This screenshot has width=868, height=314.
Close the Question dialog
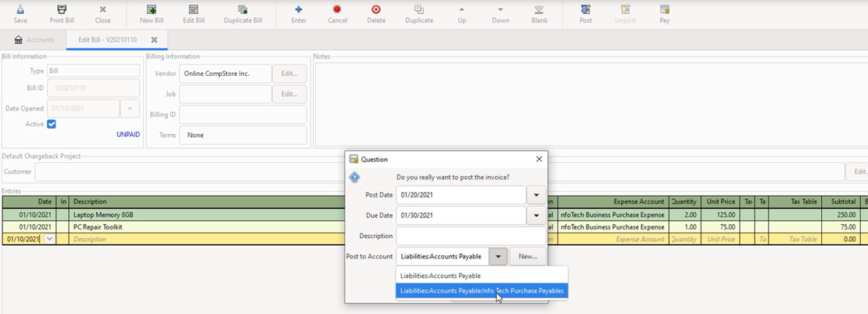[x=539, y=159]
